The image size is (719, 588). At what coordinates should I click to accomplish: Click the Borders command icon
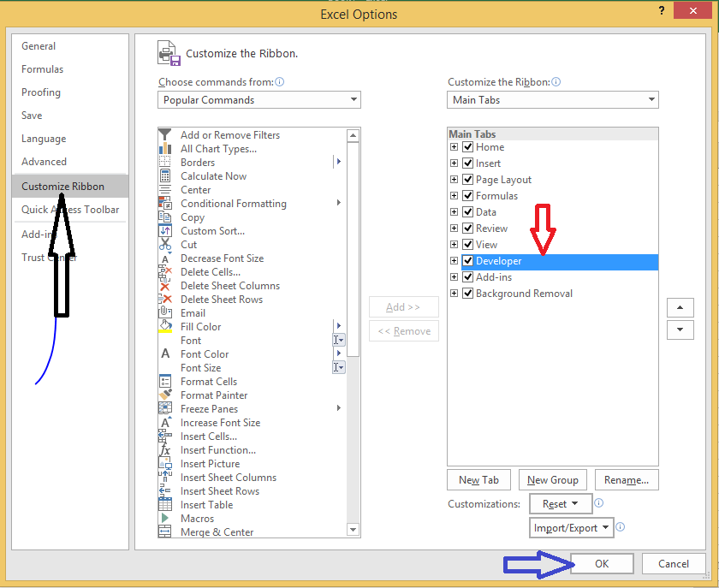(x=164, y=162)
